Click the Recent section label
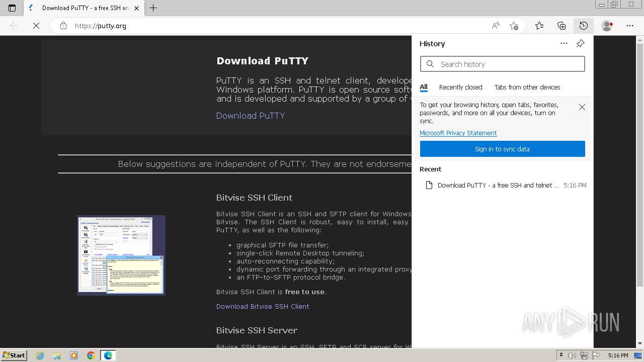 click(x=430, y=169)
